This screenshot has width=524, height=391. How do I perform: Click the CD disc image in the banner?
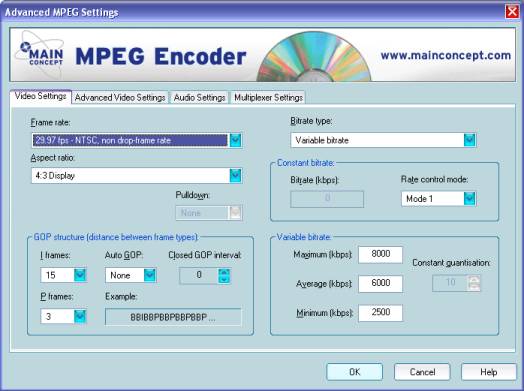pyautogui.click(x=314, y=57)
